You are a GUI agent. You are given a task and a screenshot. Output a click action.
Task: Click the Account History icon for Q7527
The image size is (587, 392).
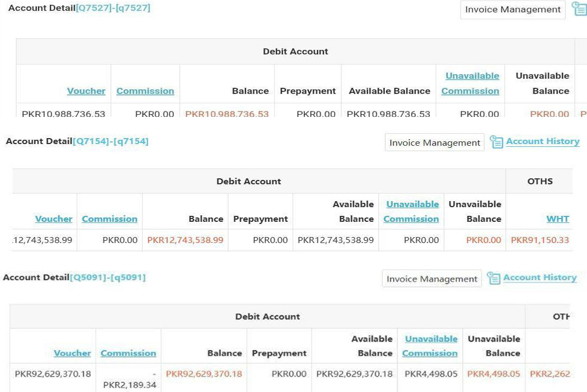579,9
